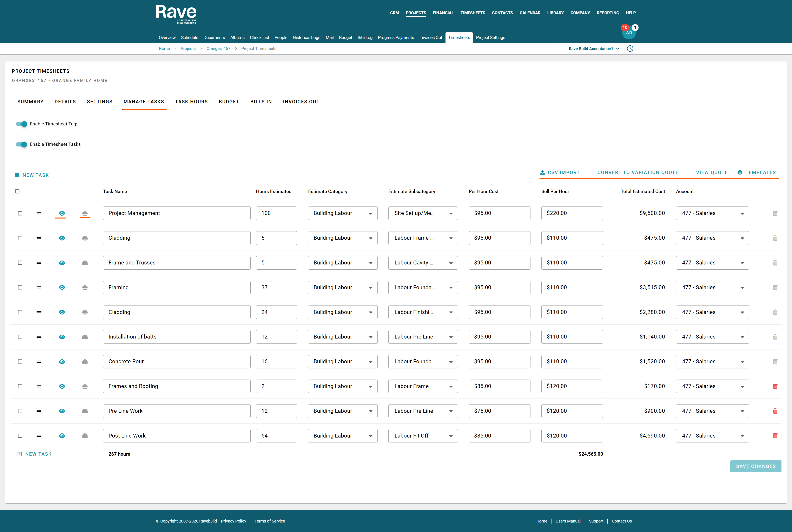Delete the Frames and Roofing task

pyautogui.click(x=775, y=386)
